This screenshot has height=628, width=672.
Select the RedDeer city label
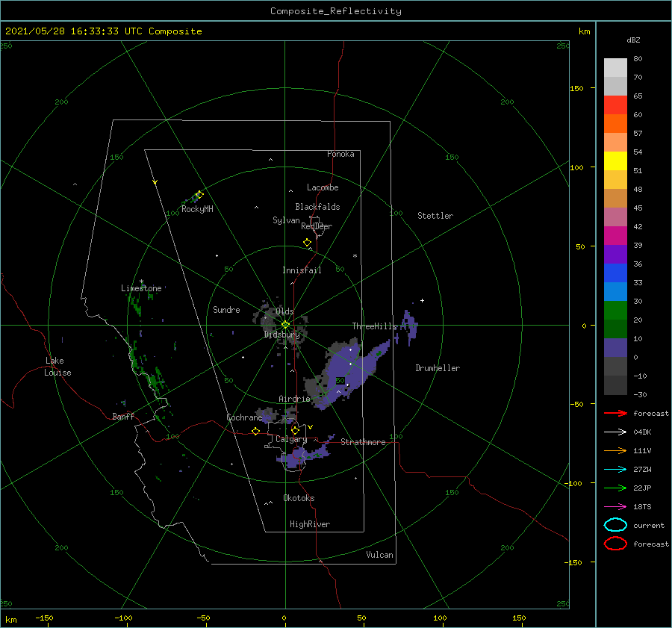coord(317,226)
